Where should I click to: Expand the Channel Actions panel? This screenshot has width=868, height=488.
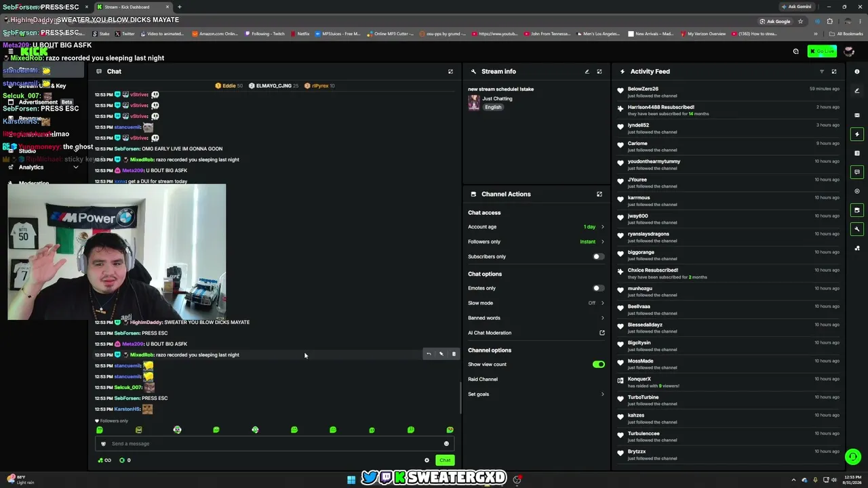coord(599,194)
